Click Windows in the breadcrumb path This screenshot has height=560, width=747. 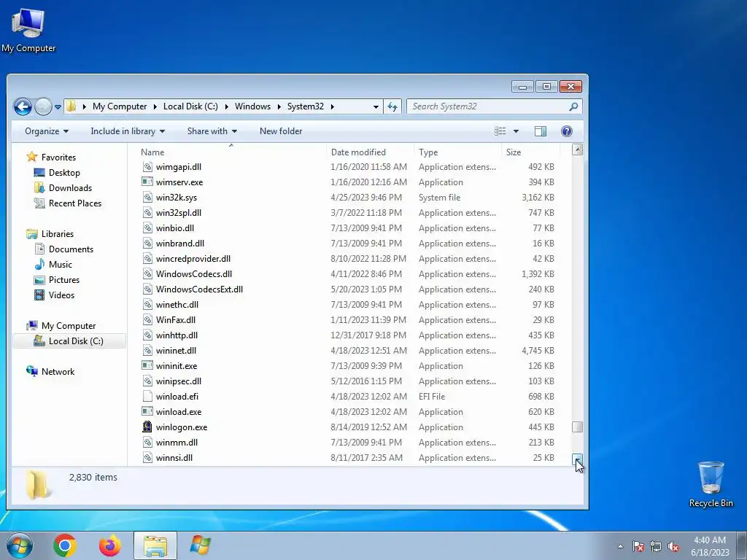coord(252,106)
